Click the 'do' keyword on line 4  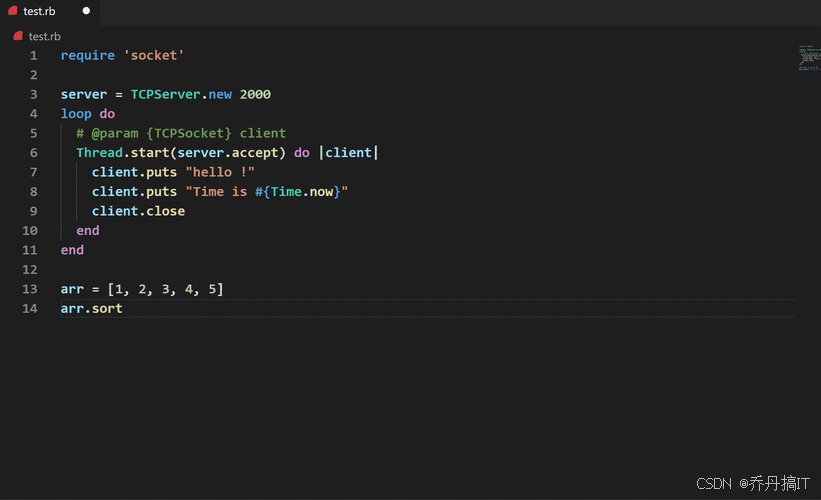click(107, 114)
